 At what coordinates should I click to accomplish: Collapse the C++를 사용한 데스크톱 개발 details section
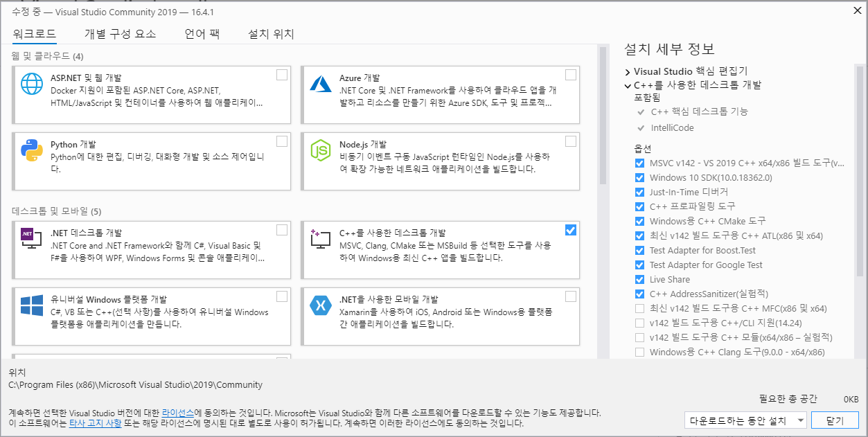[628, 86]
